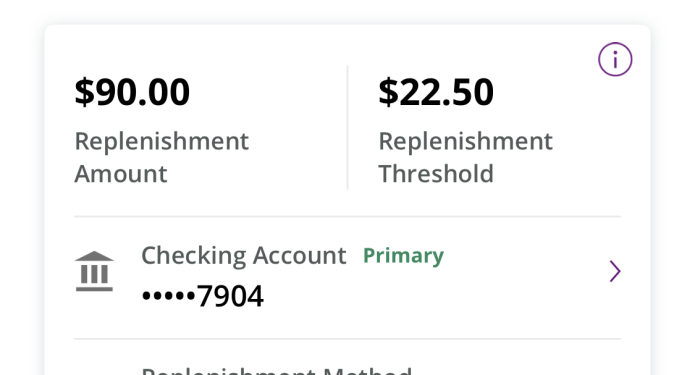Expand the Checking Account chevron arrow

(615, 271)
